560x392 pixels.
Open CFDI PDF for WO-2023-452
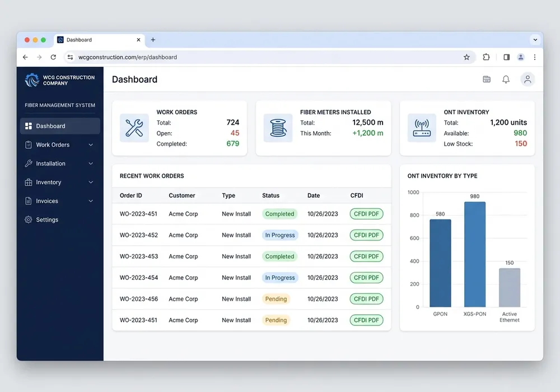point(366,235)
